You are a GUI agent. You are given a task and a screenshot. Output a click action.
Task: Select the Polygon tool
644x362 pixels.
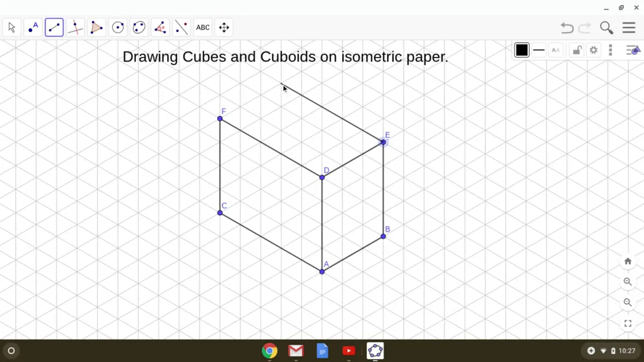click(97, 28)
